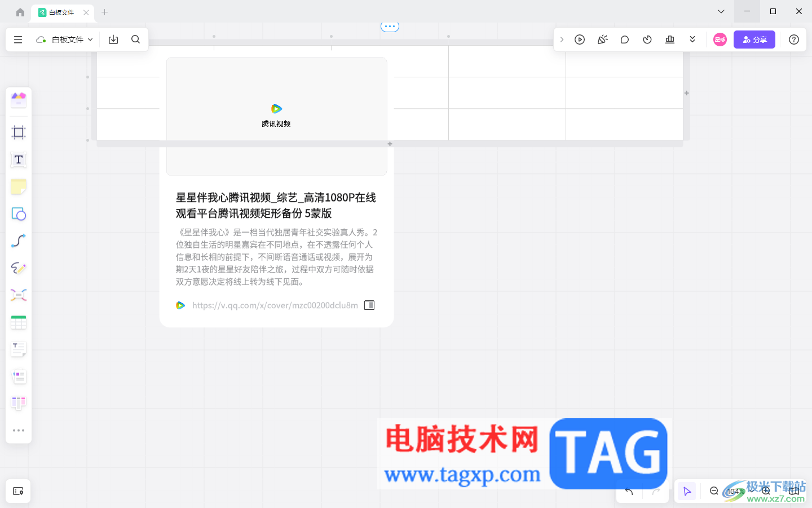Click the pink user avatar
Screen dimensions: 812x508
pos(720,40)
